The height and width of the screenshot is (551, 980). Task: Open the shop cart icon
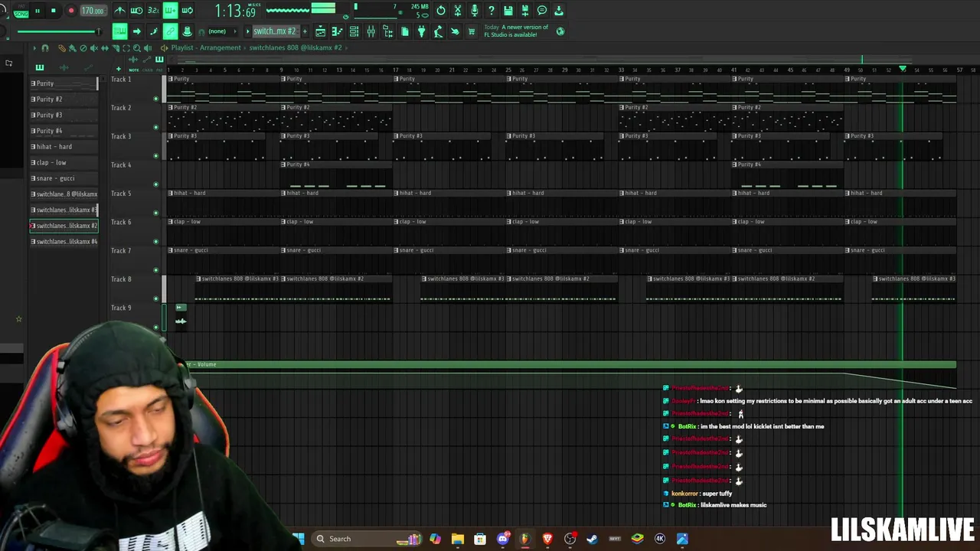472,31
